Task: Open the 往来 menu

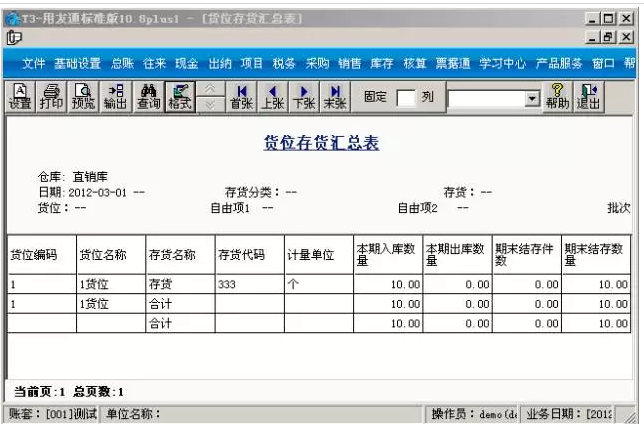Action: pyautogui.click(x=154, y=63)
